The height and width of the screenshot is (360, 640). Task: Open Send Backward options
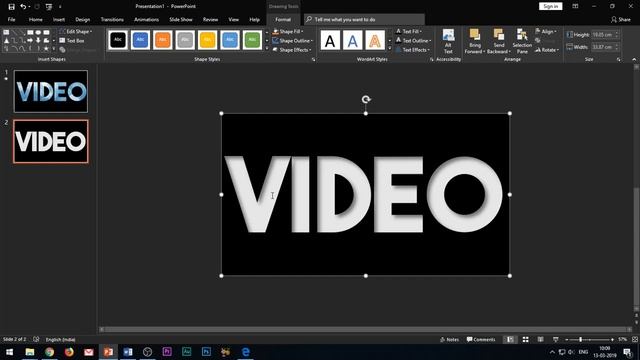point(498,41)
